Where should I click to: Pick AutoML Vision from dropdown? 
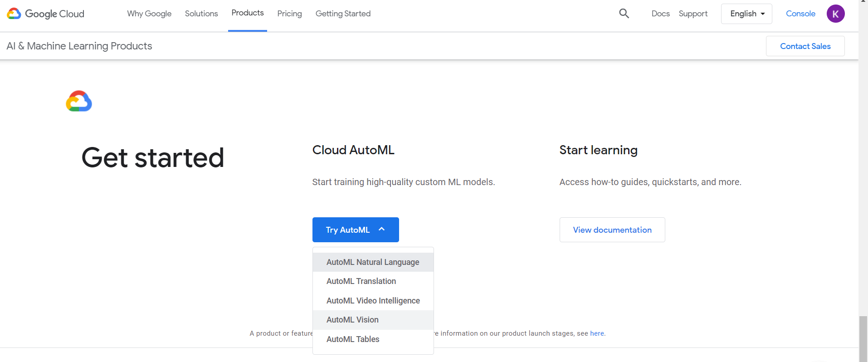[x=352, y=320]
